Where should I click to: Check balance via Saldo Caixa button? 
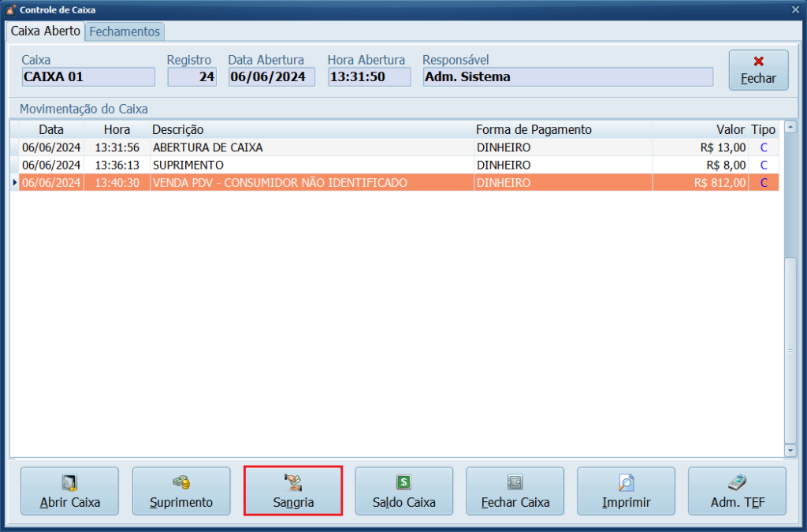click(403, 491)
